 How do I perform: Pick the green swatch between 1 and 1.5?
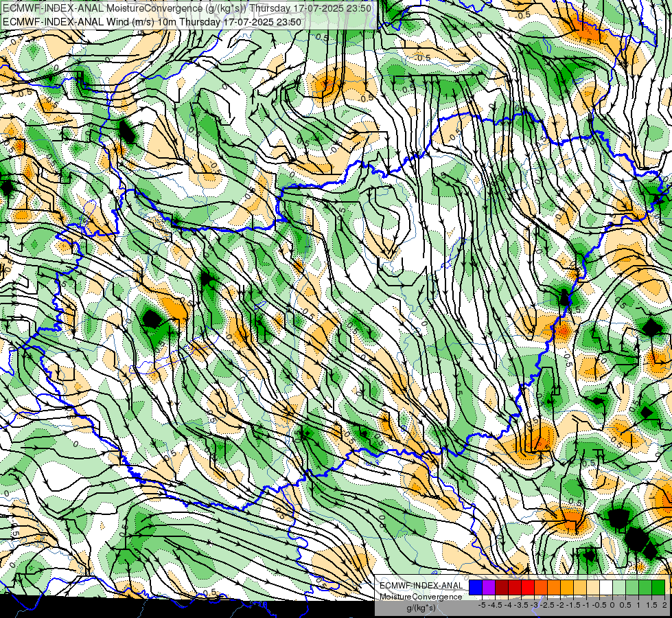coord(645,587)
